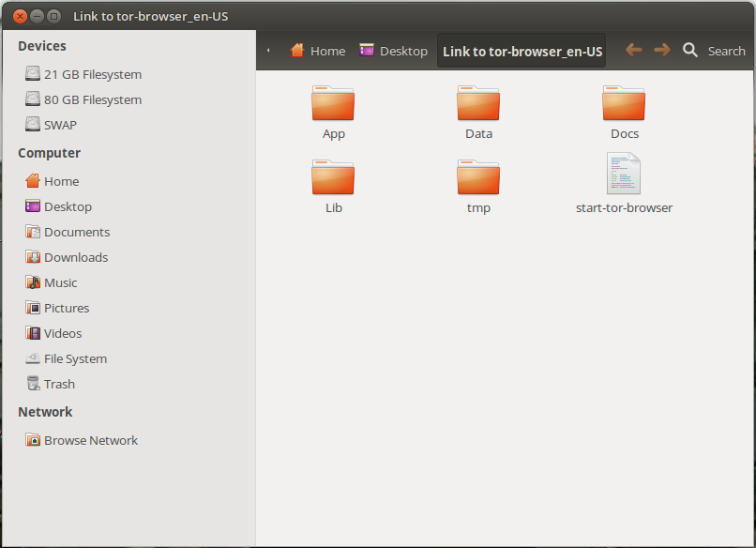Click the Trash can icon in sidebar

point(32,384)
